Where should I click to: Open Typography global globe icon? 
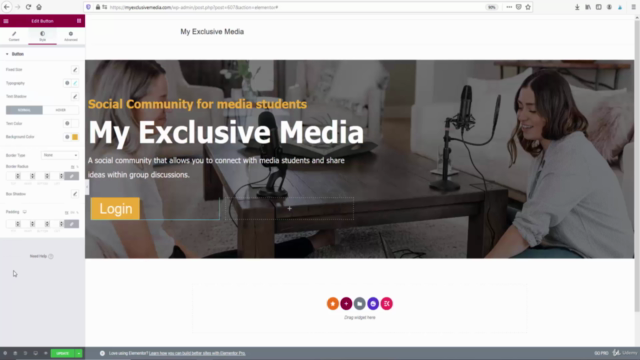point(67,83)
